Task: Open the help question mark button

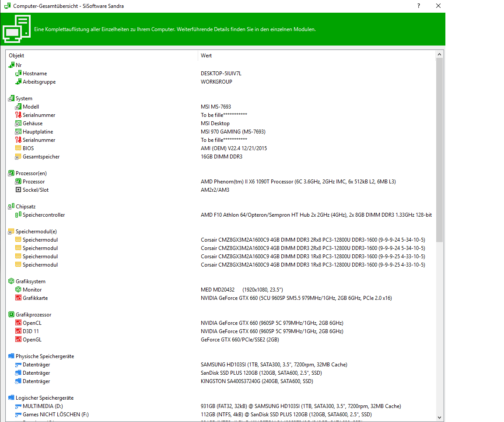Action: click(419, 6)
